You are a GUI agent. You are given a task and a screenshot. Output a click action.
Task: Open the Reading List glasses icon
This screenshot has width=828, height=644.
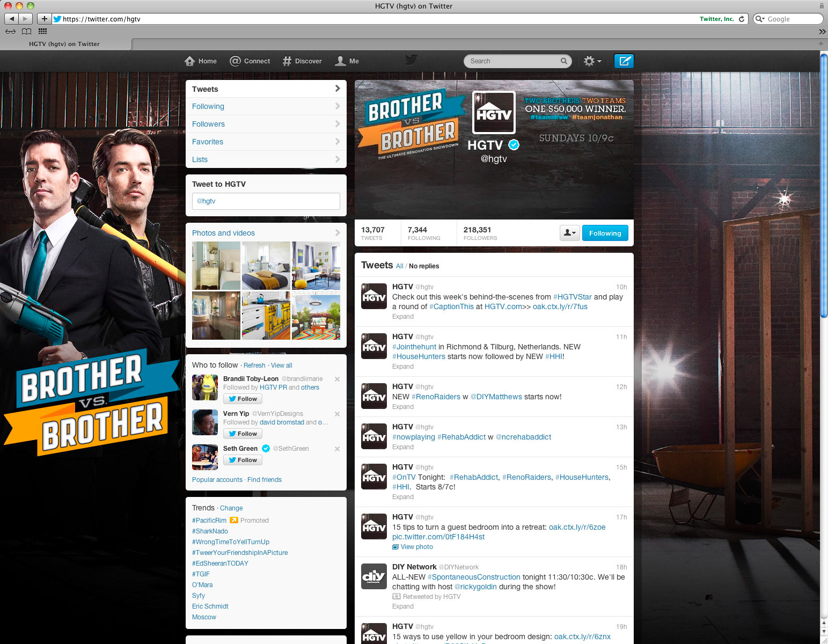10,31
